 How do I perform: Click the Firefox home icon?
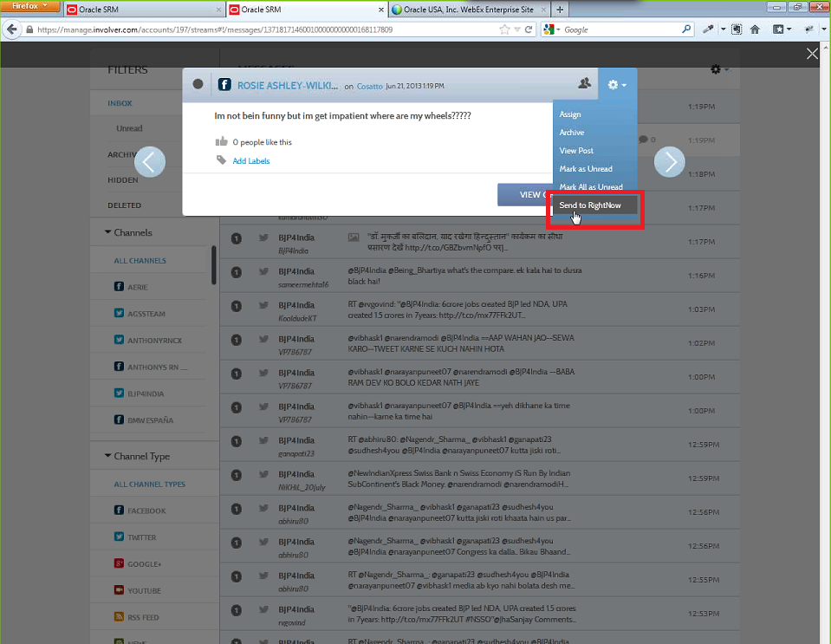coord(755,29)
